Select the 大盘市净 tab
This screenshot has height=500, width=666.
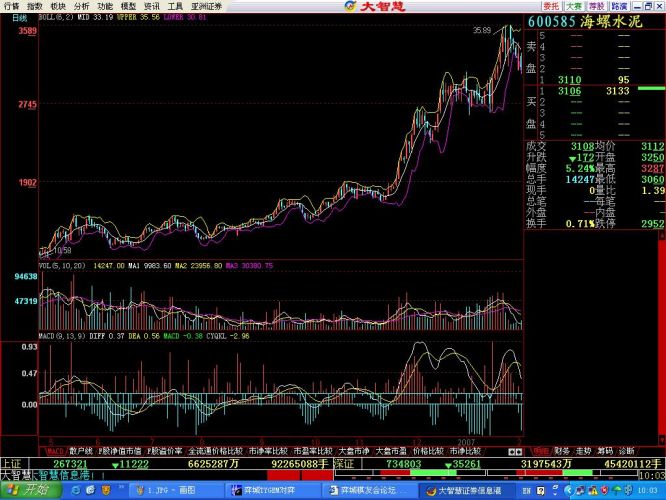pos(354,451)
